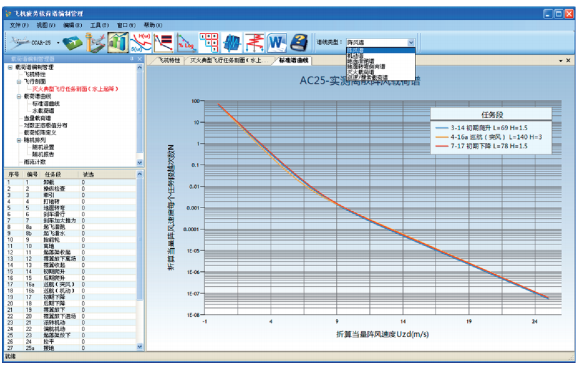579x367 pixels.
Task: Open the CCAR-25 aircraft dropdown arrow
Action: point(58,43)
